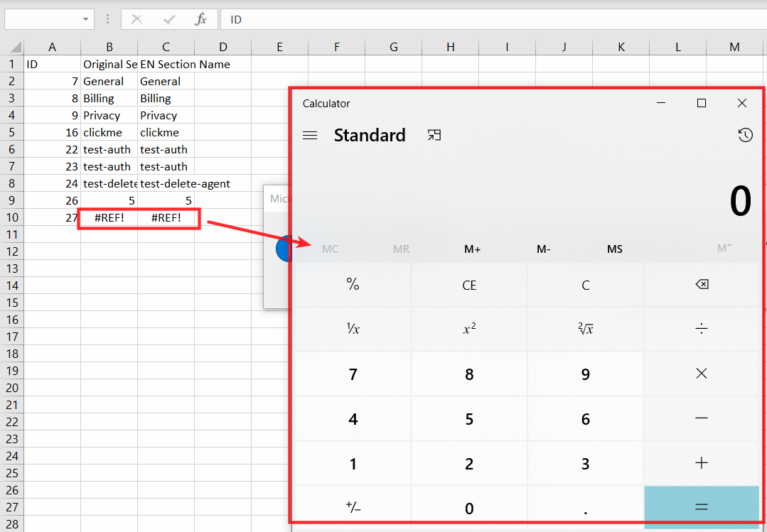Viewport: 767px width, 532px height.
Task: Click the plus operator key
Action: coord(702,463)
